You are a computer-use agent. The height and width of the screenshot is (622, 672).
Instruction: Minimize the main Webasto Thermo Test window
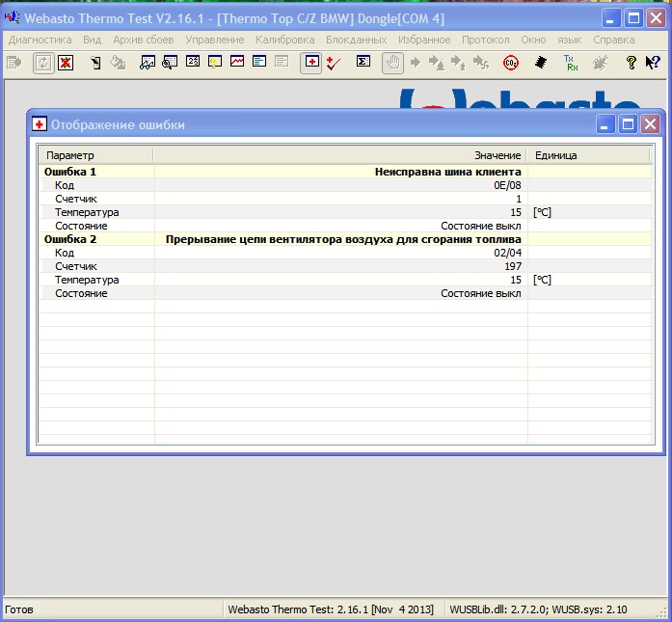(610, 18)
